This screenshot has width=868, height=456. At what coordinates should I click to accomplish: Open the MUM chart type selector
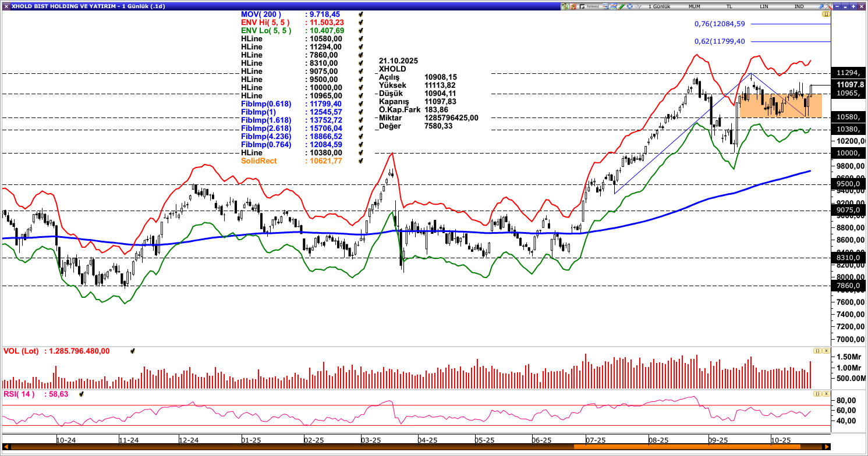694,6
